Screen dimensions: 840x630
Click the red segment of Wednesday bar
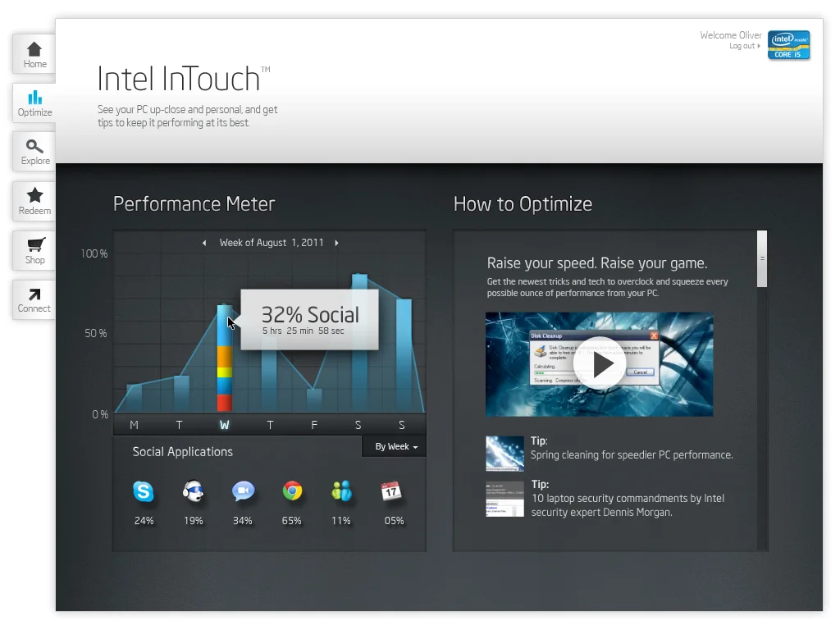point(225,403)
